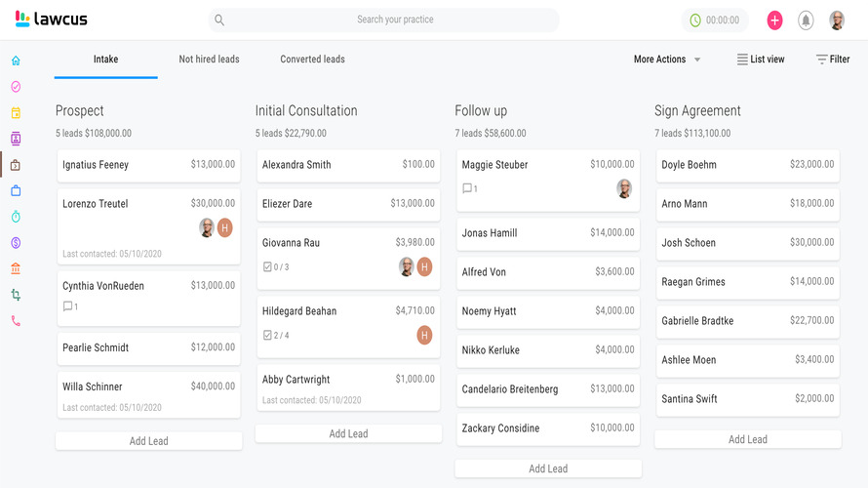Click Add Lead under Sign Agreement column

(747, 439)
